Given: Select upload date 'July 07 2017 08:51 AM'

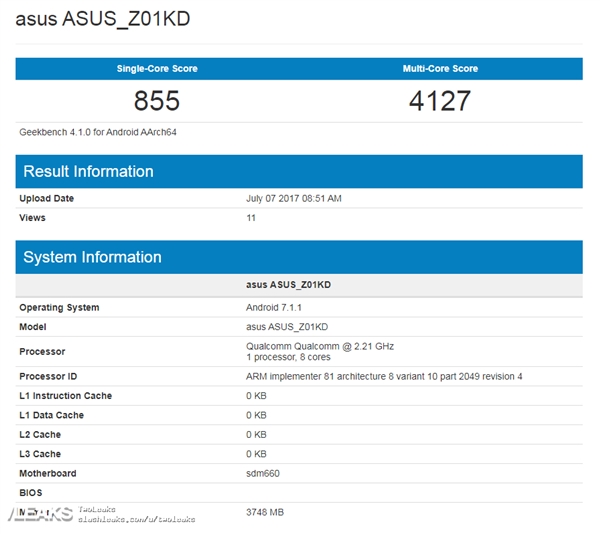Looking at the screenshot, I should point(293,199).
